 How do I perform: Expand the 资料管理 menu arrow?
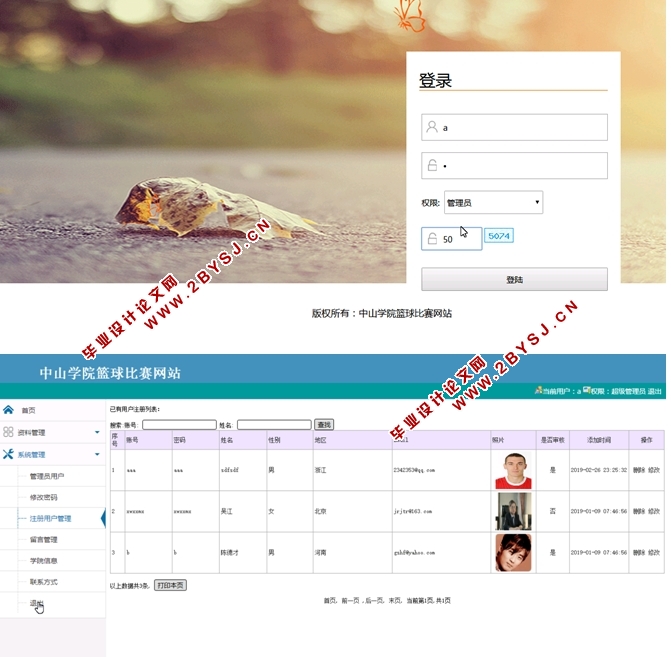coord(97,432)
